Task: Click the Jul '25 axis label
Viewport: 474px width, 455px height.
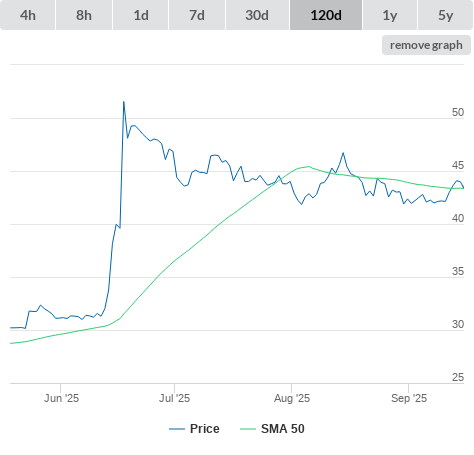Action: [x=174, y=398]
